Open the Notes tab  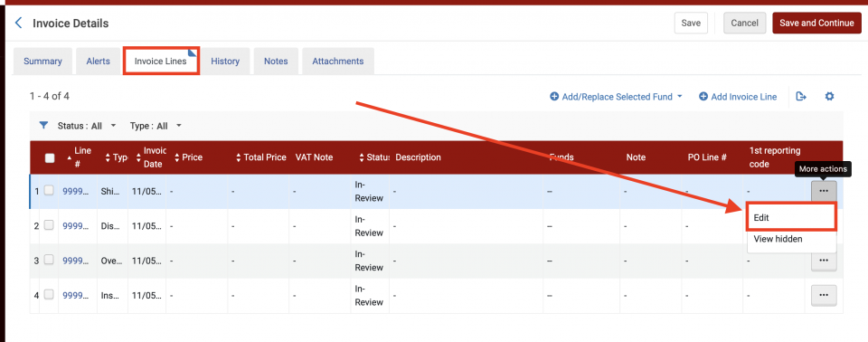276,62
